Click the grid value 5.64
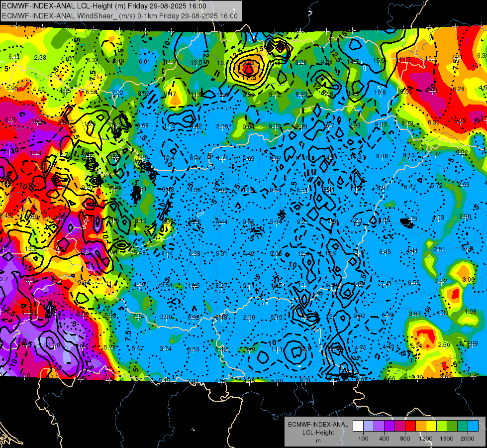The height and width of the screenshot is (448, 487). click(x=276, y=222)
